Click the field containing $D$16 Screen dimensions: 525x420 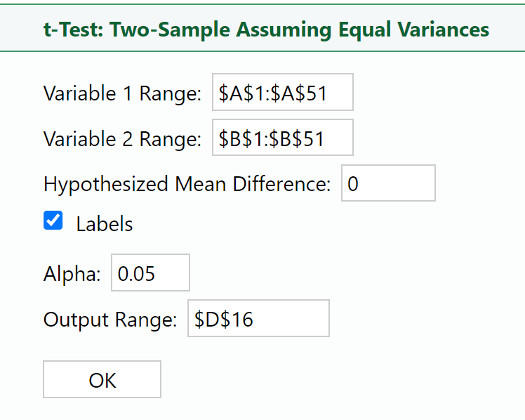pyautogui.click(x=258, y=319)
